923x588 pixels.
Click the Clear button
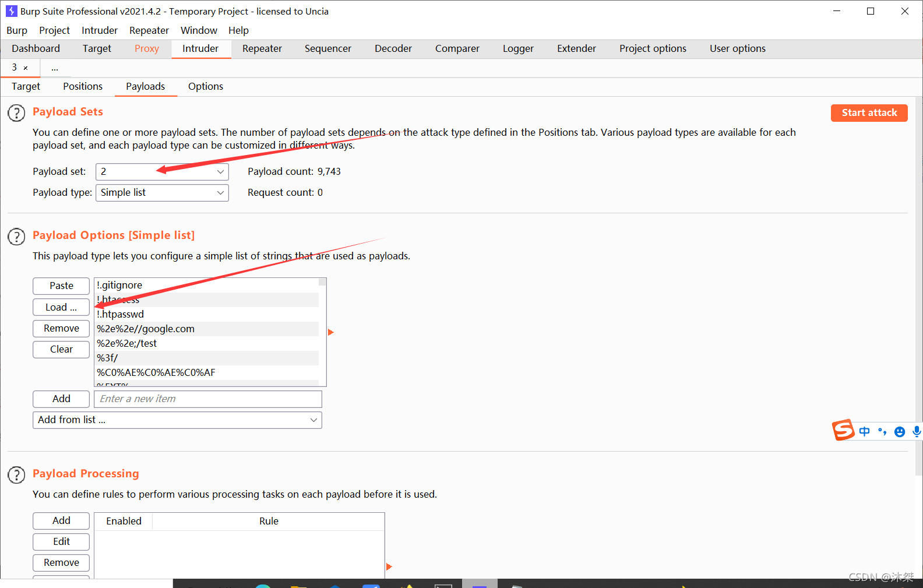pyautogui.click(x=61, y=350)
